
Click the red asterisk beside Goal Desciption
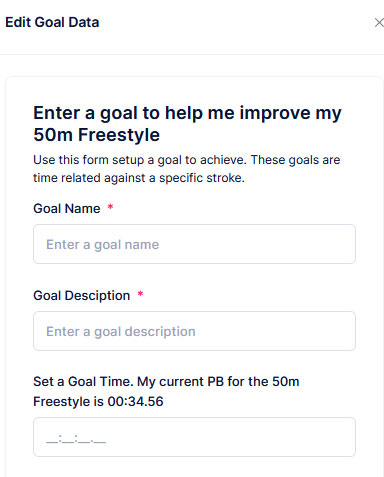coord(140,294)
